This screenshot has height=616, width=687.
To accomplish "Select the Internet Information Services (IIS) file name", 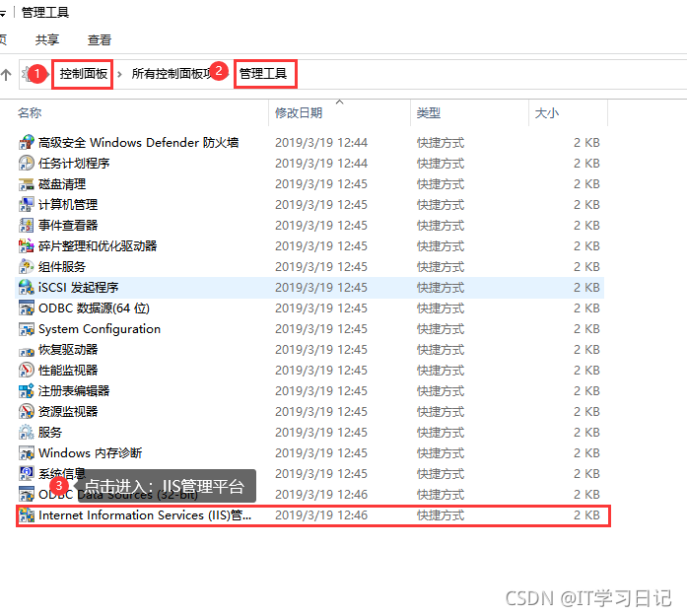I will 145,515.
